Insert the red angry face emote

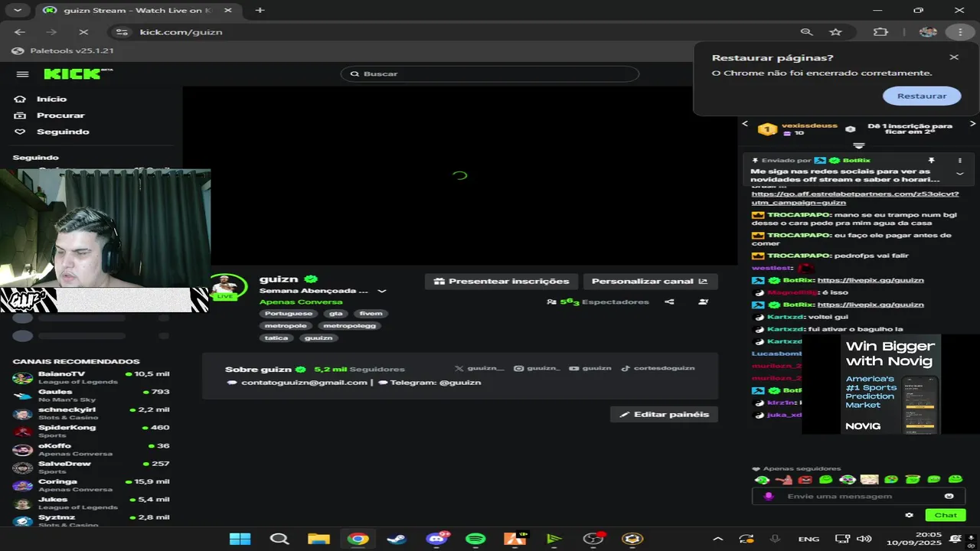(805, 480)
